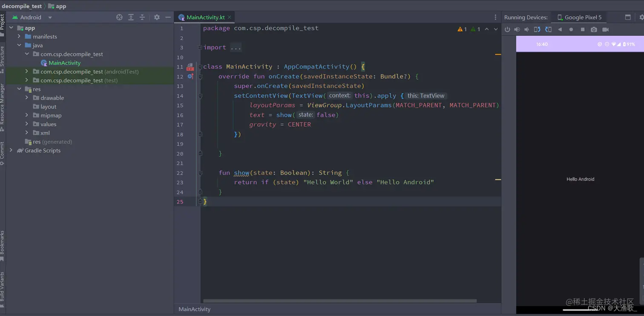The width and height of the screenshot is (644, 316).
Task: Click MainActivity breadcrumb below the editor
Action: (x=194, y=309)
